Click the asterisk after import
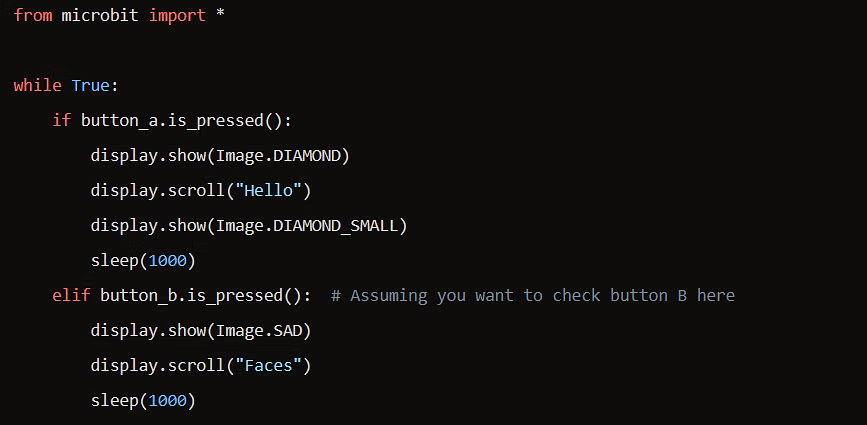This screenshot has width=867, height=425. click(x=220, y=17)
